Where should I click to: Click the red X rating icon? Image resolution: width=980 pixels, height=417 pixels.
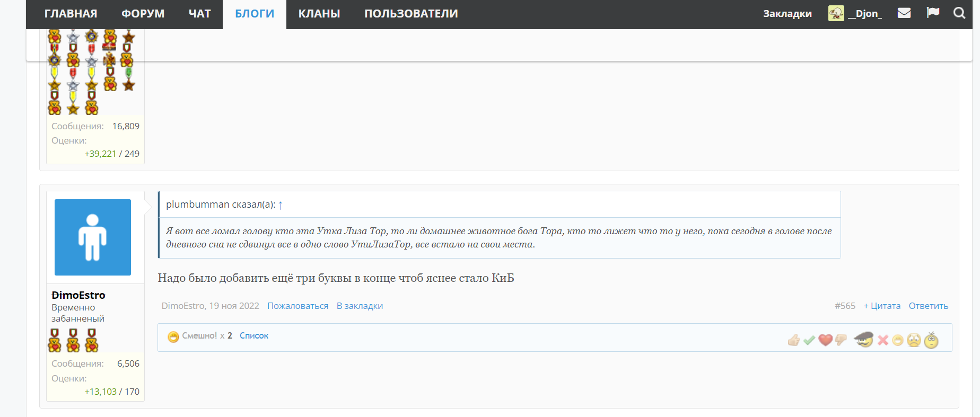coord(883,340)
